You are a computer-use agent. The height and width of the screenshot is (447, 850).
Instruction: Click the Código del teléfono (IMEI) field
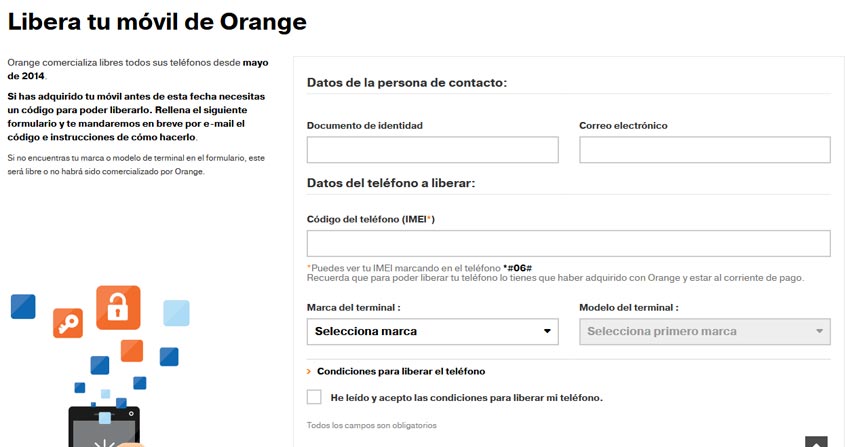point(568,243)
